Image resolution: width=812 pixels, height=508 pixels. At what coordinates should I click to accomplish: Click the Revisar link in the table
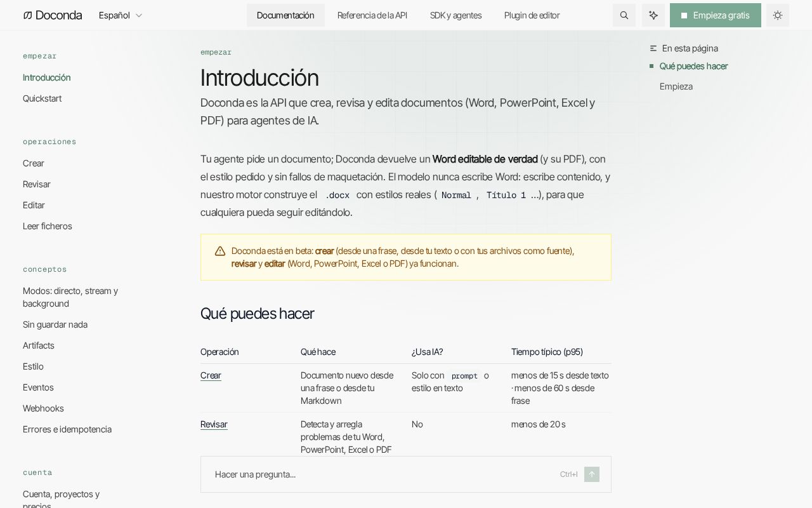point(214,424)
